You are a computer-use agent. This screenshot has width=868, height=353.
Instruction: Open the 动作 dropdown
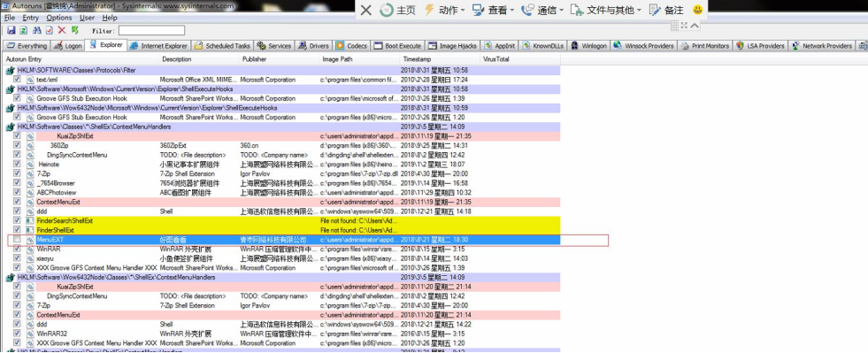(444, 10)
